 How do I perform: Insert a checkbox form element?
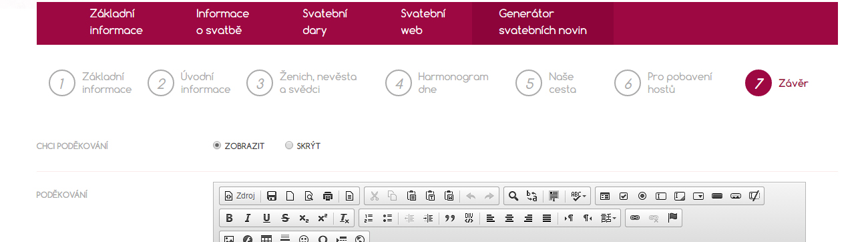point(624,196)
